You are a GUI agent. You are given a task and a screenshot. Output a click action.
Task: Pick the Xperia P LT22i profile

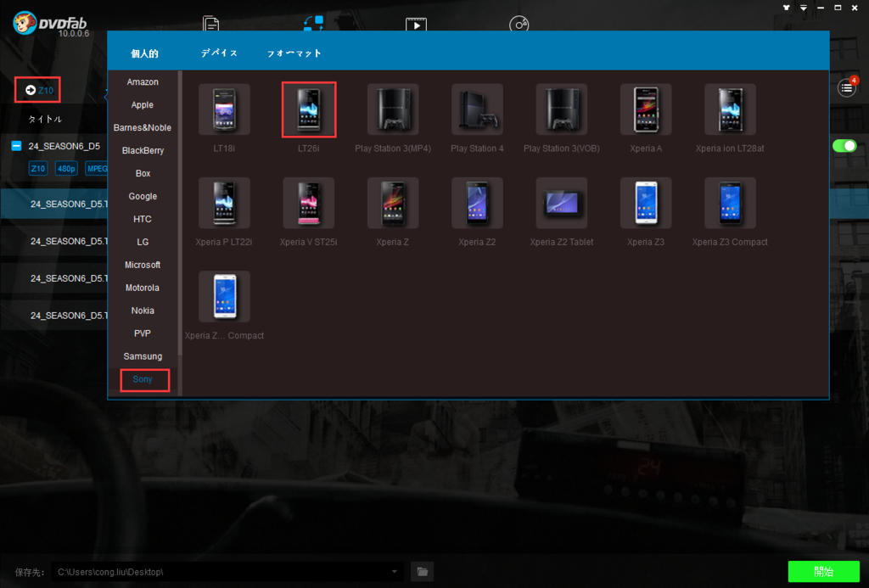pyautogui.click(x=224, y=204)
